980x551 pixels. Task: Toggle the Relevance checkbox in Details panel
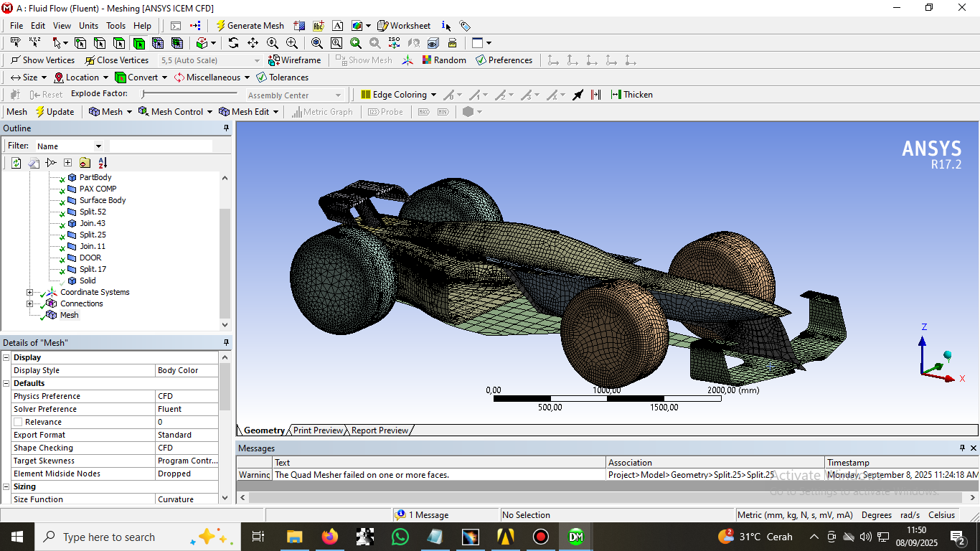[19, 422]
